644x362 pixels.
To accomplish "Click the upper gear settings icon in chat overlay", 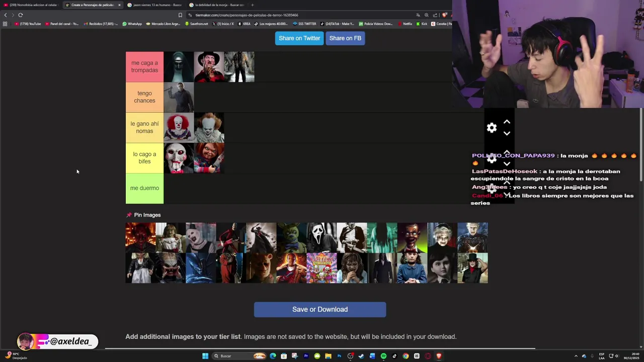I will point(492,128).
